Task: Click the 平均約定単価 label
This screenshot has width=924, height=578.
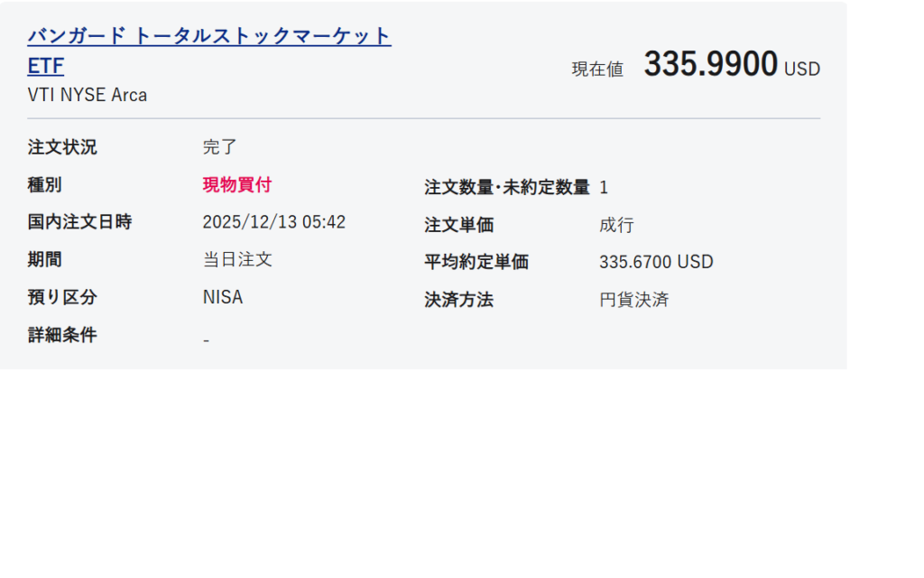Action: (476, 263)
